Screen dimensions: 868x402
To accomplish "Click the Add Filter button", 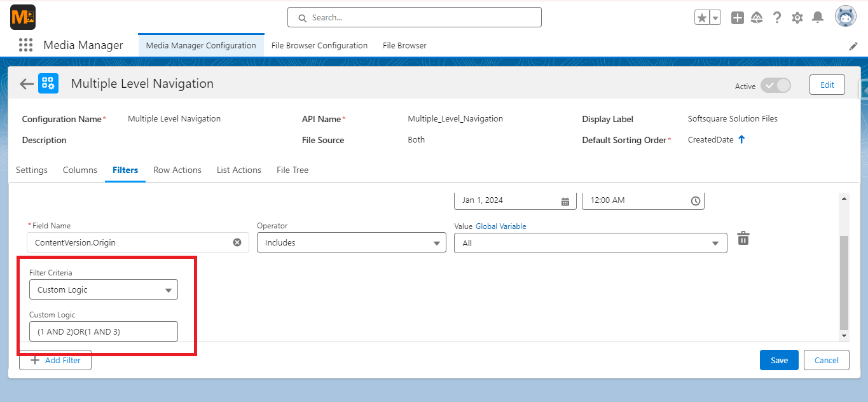I will [x=55, y=360].
